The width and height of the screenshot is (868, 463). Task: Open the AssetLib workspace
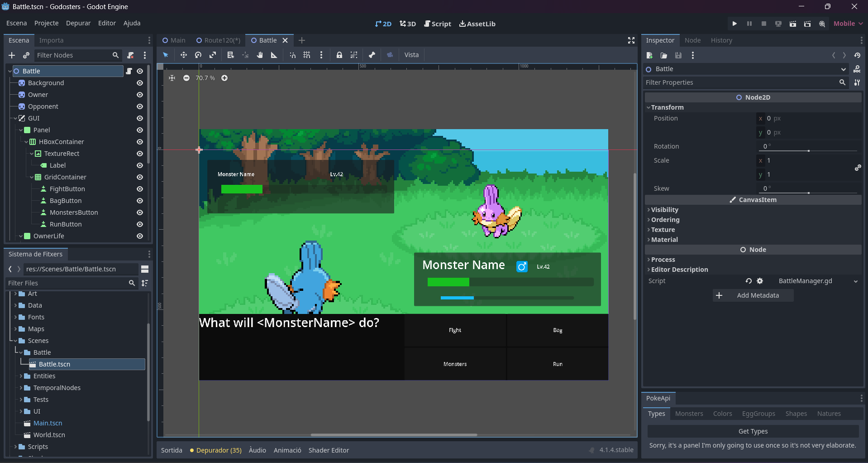[477, 24]
